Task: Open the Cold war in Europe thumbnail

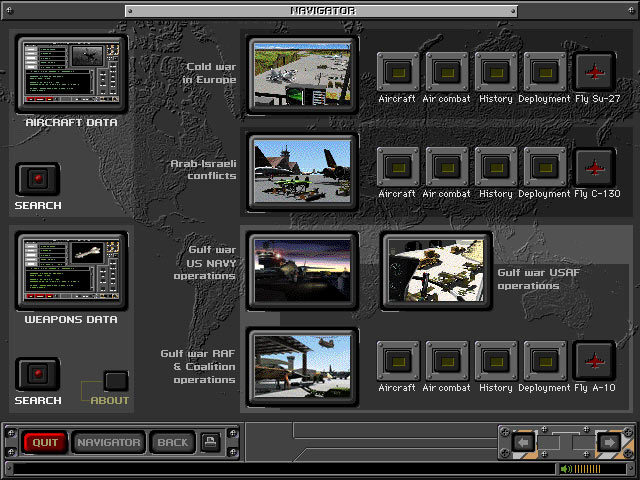Action: click(x=302, y=75)
